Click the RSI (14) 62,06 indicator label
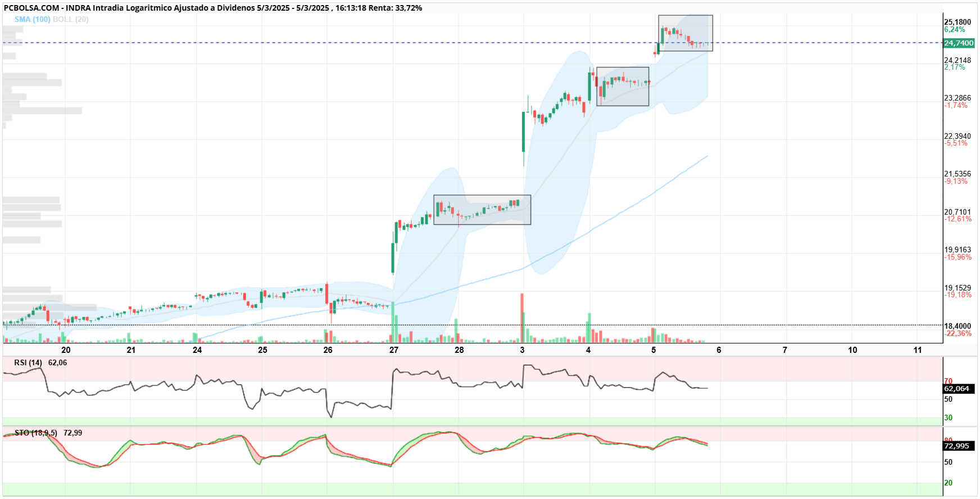Screen dimensions: 980x499 [40, 363]
